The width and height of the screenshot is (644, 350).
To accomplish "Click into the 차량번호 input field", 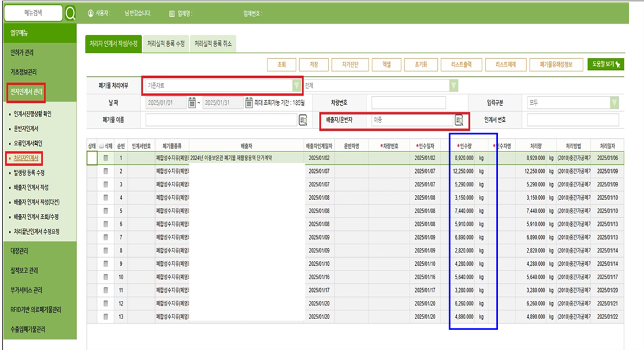I will 408,103.
